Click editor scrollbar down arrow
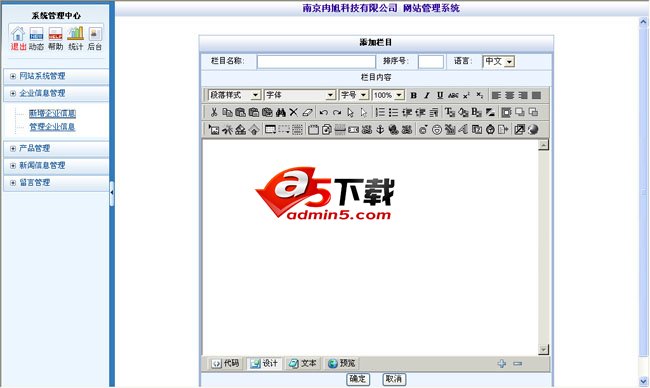Viewport: 650px width, 388px height. click(x=543, y=350)
